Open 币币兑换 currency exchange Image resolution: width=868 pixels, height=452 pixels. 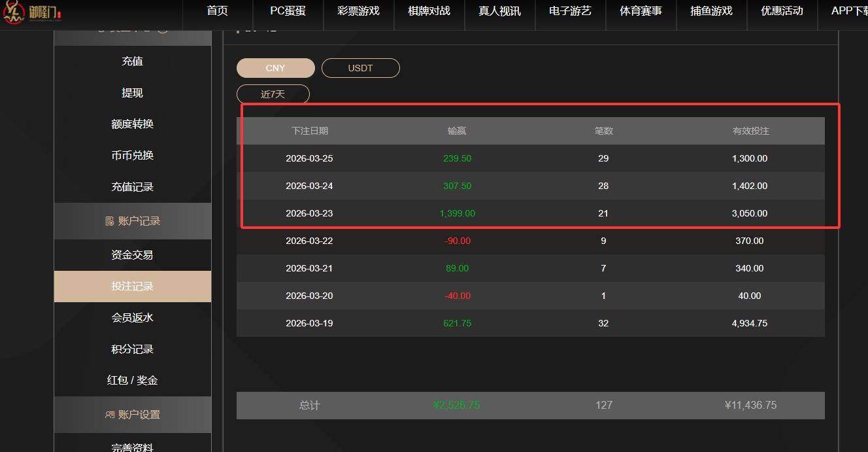tap(132, 155)
